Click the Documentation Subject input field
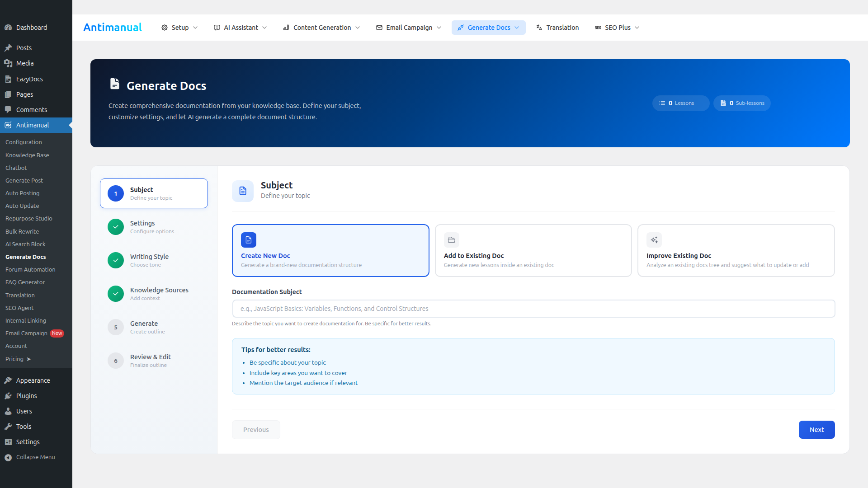The width and height of the screenshot is (868, 488). [x=533, y=309]
